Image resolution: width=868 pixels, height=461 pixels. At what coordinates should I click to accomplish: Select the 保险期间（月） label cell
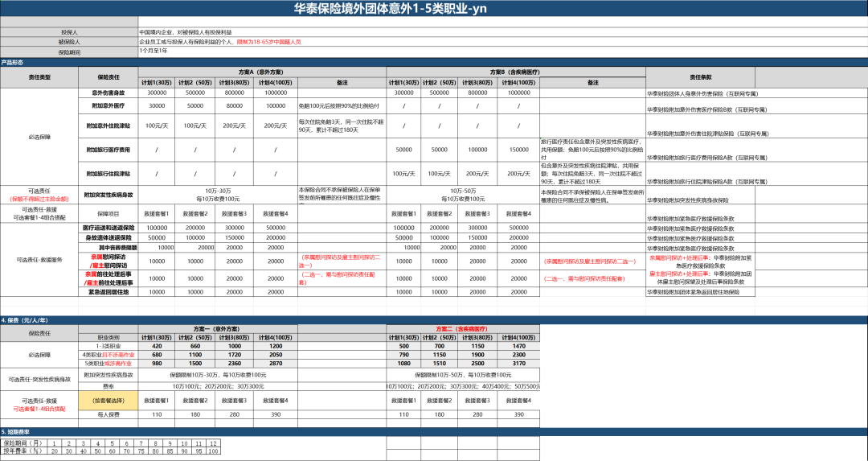click(x=24, y=443)
